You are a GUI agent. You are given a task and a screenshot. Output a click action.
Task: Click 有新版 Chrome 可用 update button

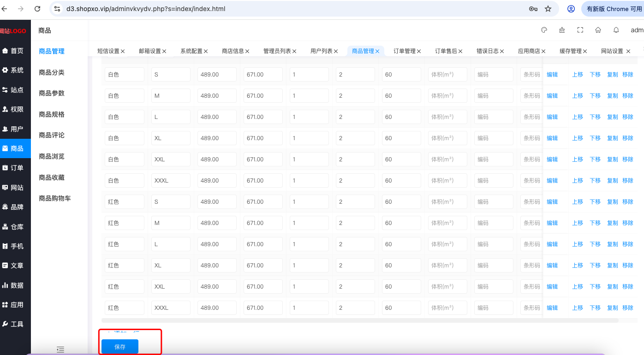pos(613,9)
